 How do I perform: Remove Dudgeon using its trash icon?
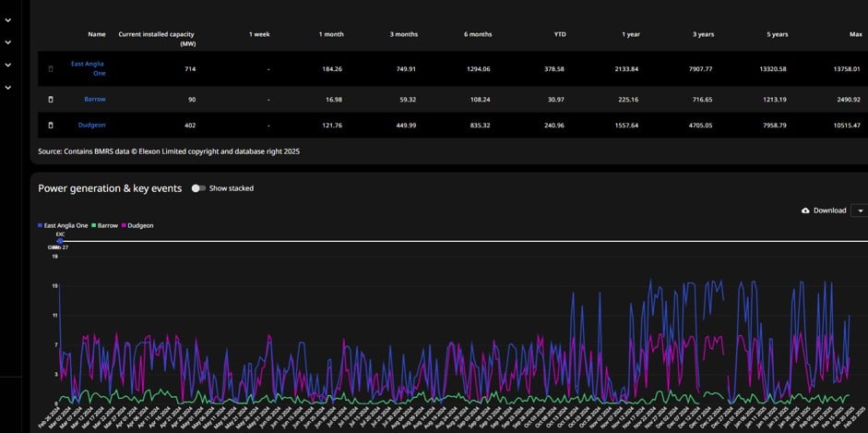click(51, 126)
